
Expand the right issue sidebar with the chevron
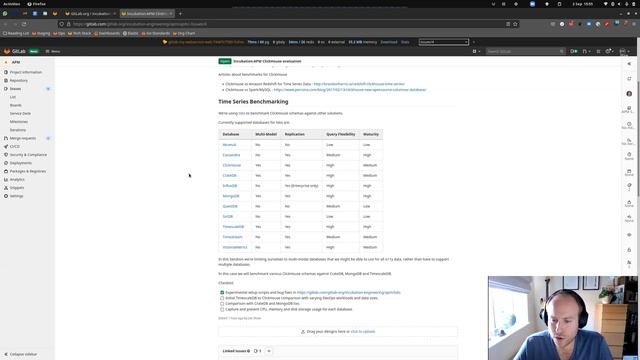click(x=629, y=64)
